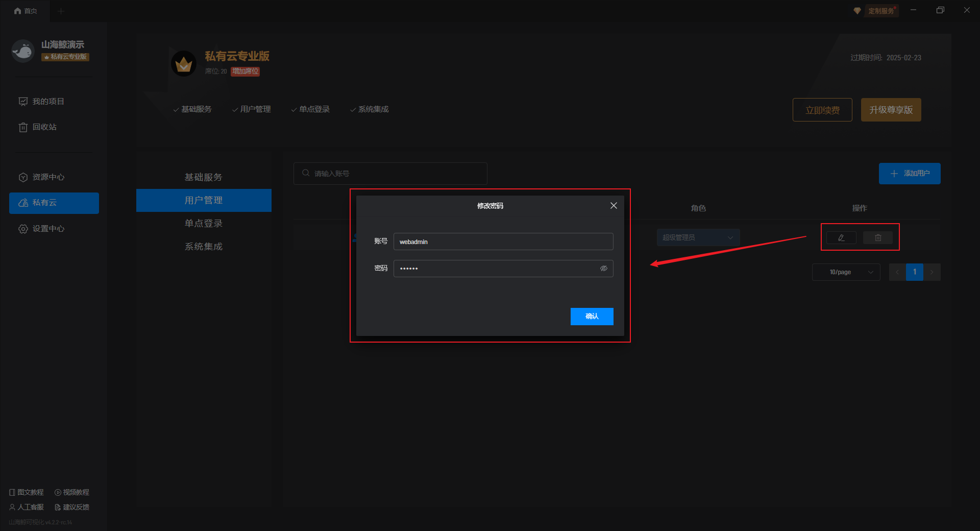Restore down the application window
The width and height of the screenshot is (980, 531).
tap(940, 10)
